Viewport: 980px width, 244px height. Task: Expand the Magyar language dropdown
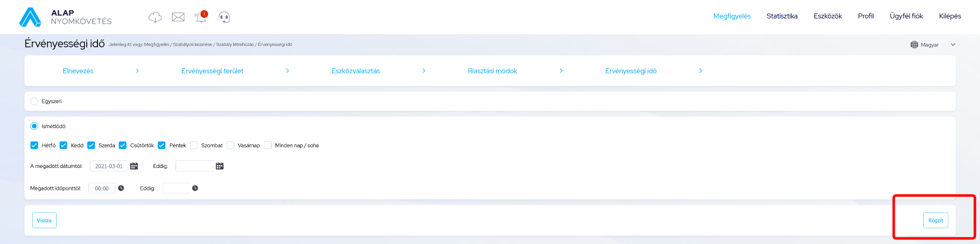[952, 45]
